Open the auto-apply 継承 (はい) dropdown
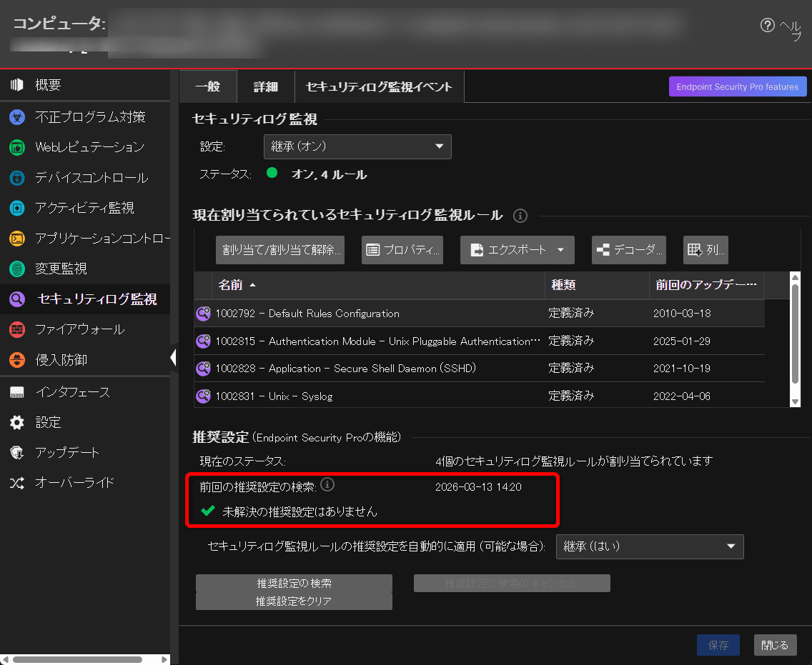This screenshot has height=665, width=812. tap(650, 546)
